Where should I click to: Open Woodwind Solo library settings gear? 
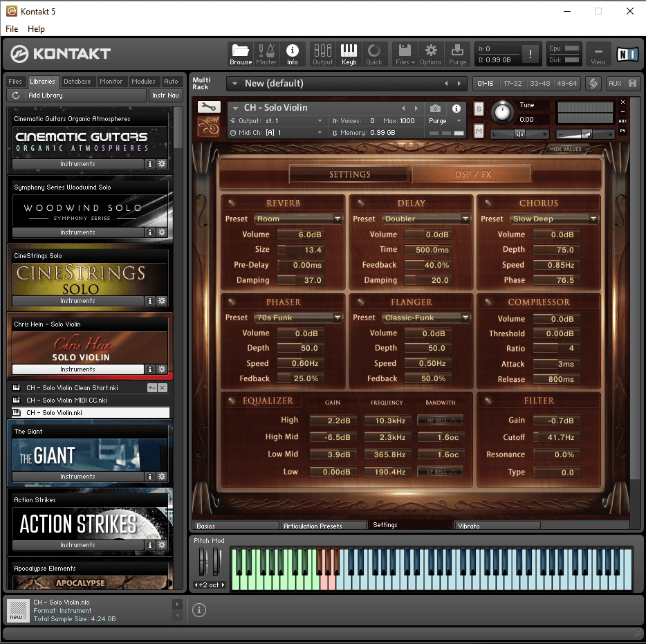(x=162, y=232)
